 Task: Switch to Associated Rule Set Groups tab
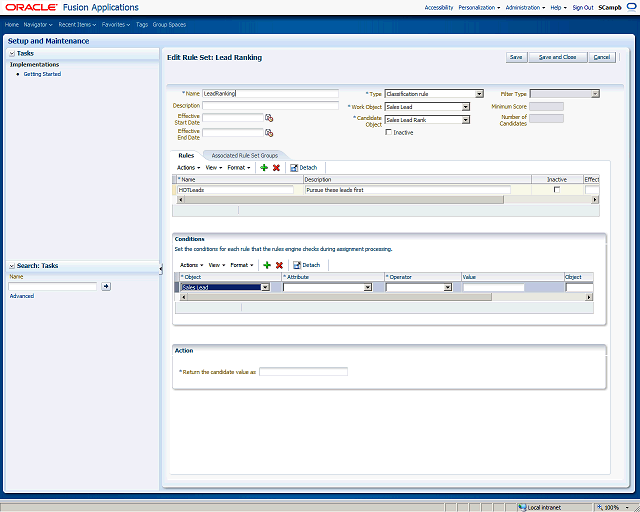(x=244, y=156)
